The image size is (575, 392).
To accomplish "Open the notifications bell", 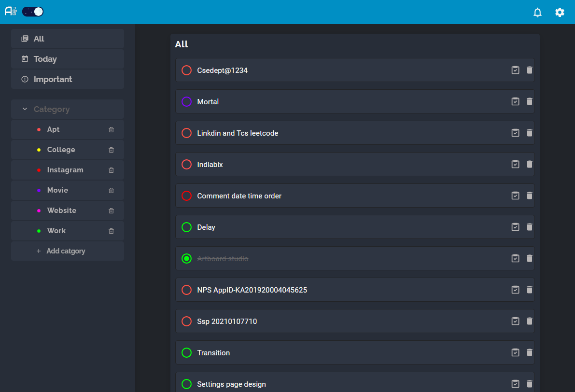I will [x=537, y=13].
